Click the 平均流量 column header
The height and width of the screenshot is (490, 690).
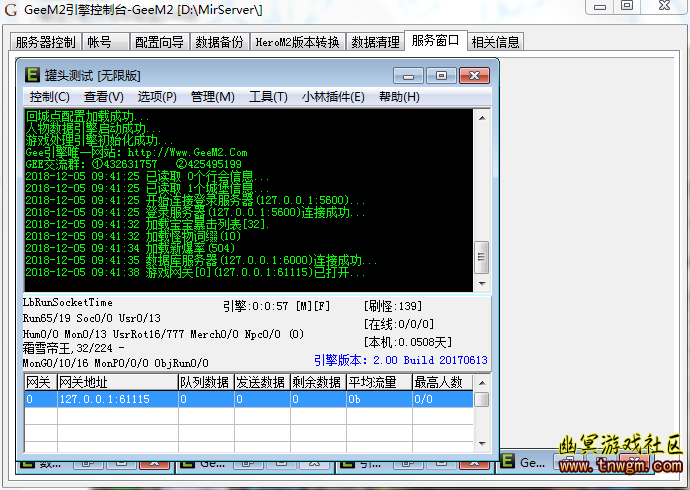pos(378,382)
